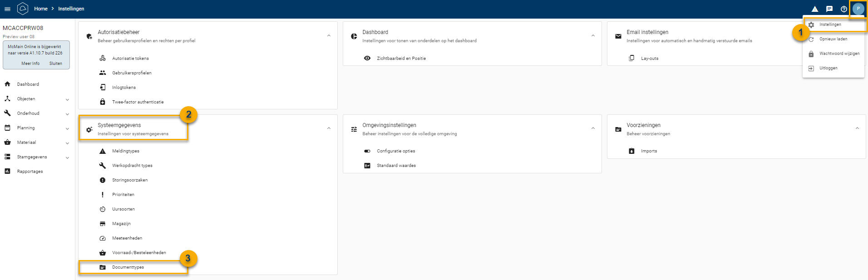
Task: Click the Dashboard home icon in sidebar
Action: coord(7,84)
